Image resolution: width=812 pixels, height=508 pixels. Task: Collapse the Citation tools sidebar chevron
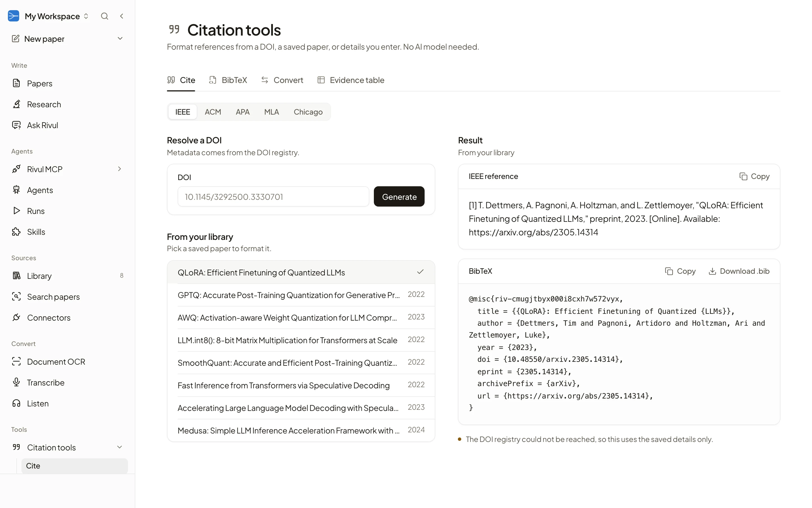point(120,447)
